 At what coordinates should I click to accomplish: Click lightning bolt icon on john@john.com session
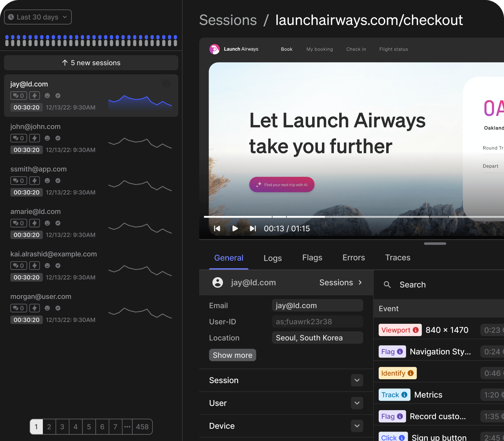35,138
